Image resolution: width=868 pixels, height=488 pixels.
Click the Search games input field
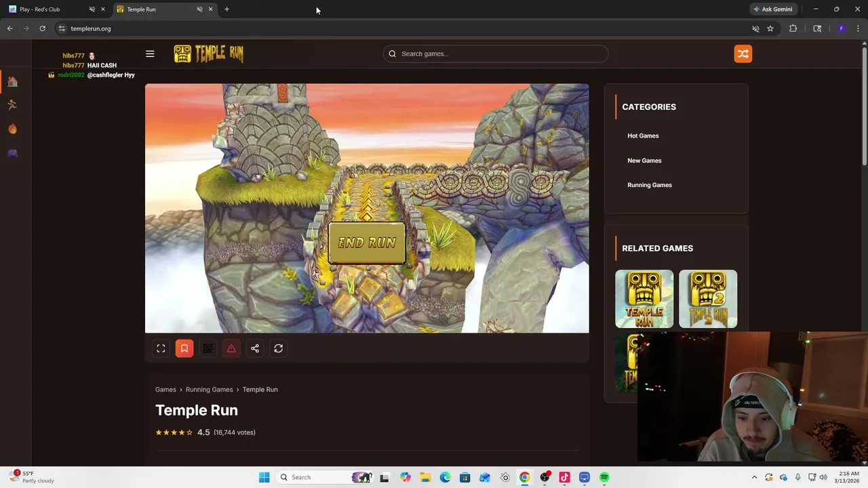(x=496, y=54)
